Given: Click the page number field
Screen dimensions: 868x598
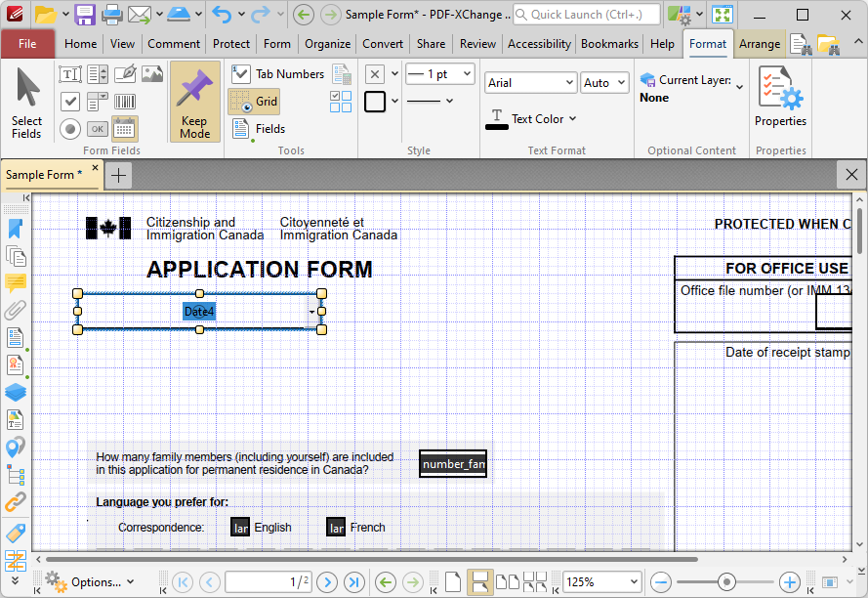Looking at the screenshot, I should (x=269, y=582).
